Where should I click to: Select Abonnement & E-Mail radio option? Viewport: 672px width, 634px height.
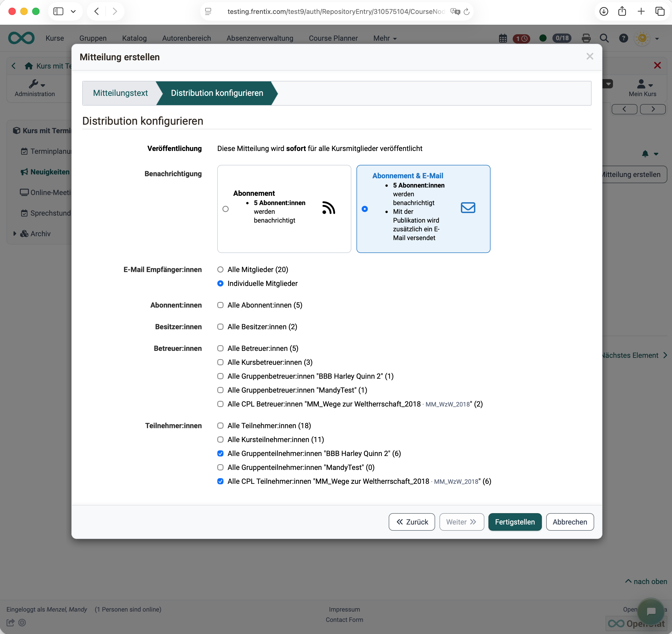(364, 209)
